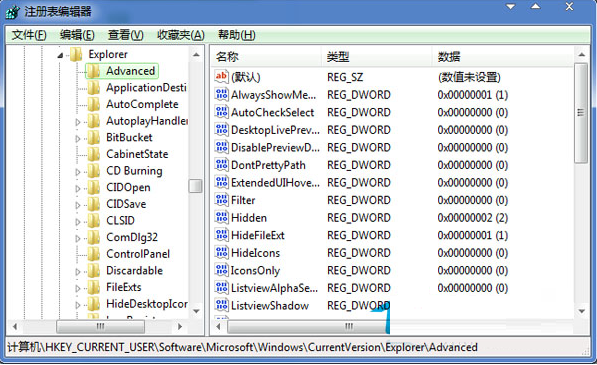Open the 查看(V) view menu
This screenshot has height=365, width=597.
point(126,35)
